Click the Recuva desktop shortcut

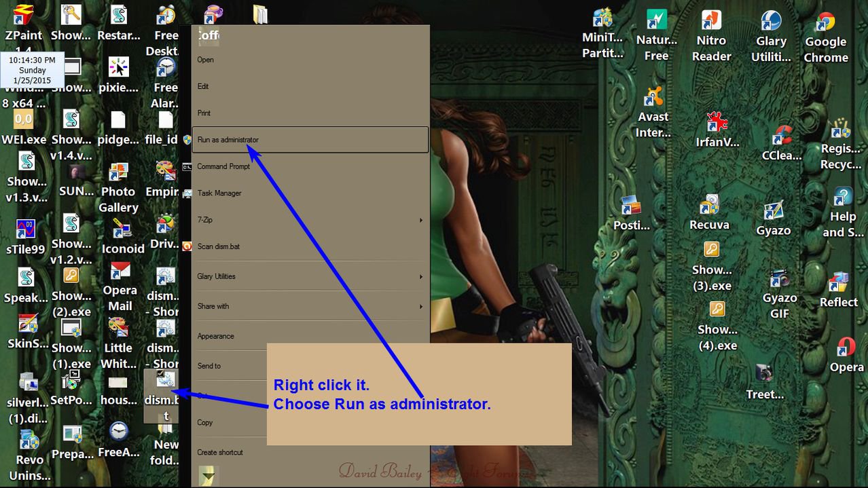pyautogui.click(x=709, y=206)
